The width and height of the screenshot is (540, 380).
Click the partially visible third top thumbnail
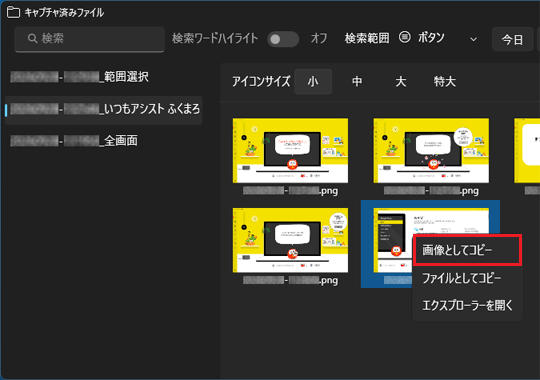(x=527, y=151)
